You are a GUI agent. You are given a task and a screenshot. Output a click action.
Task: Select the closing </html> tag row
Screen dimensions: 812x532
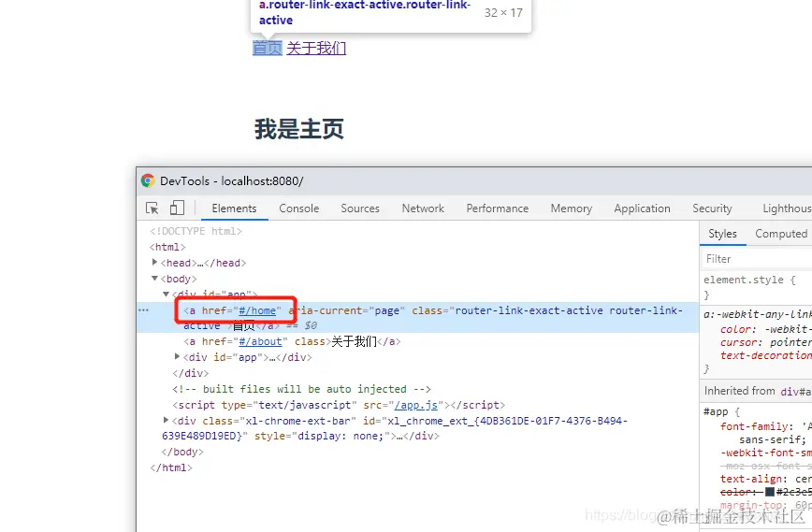[x=171, y=467]
